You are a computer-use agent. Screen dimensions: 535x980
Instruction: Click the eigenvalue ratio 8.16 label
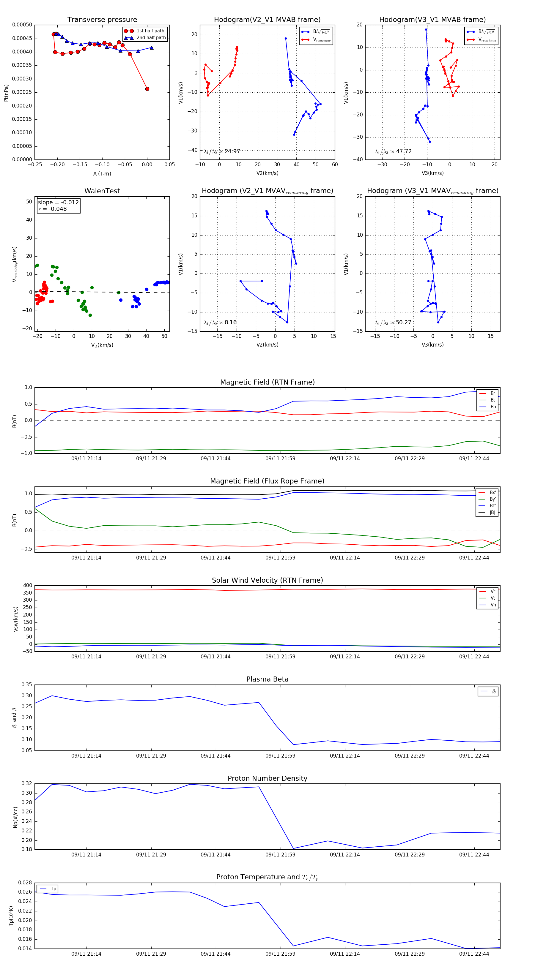pos(220,323)
